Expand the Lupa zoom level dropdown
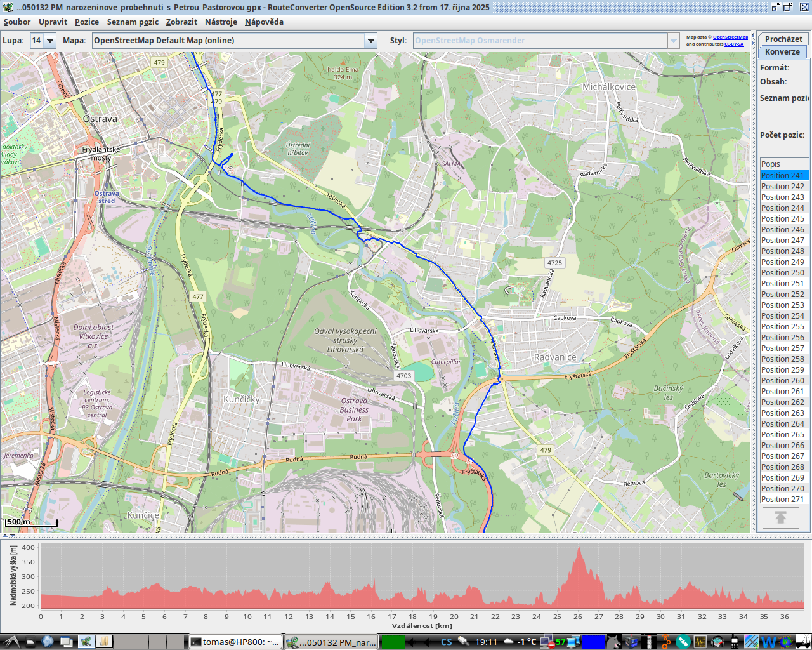The height and width of the screenshot is (650, 812). click(x=49, y=41)
